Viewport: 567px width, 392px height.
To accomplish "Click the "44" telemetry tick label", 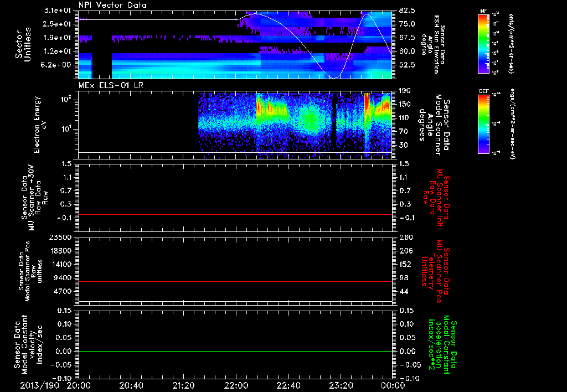I will 403,291.
